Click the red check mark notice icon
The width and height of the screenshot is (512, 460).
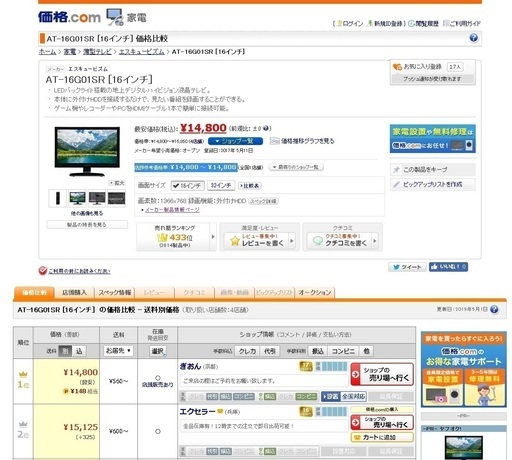(x=43, y=271)
